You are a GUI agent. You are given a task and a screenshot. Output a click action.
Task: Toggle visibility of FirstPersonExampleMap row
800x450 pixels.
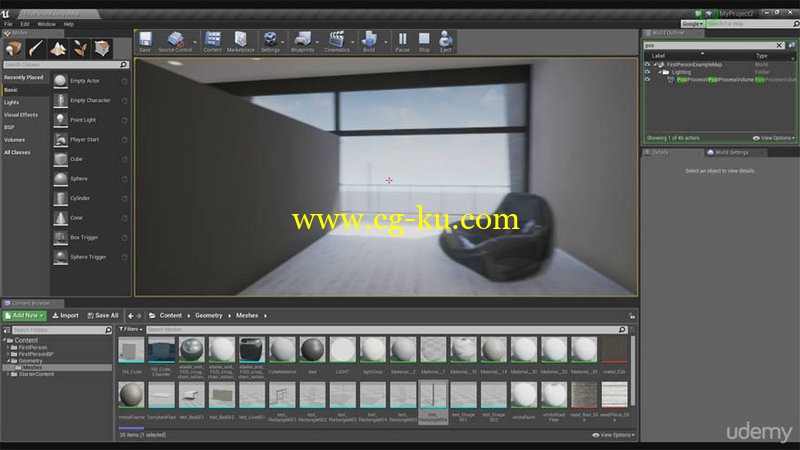click(x=647, y=65)
